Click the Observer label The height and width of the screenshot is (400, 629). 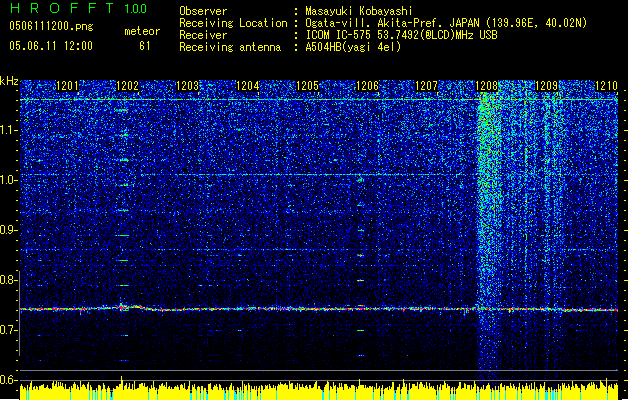coord(203,11)
